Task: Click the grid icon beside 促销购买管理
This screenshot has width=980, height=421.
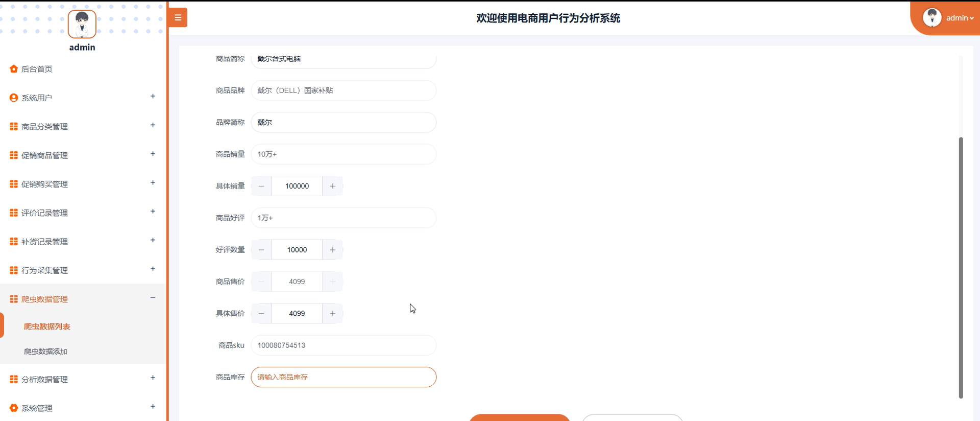Action: click(14, 184)
